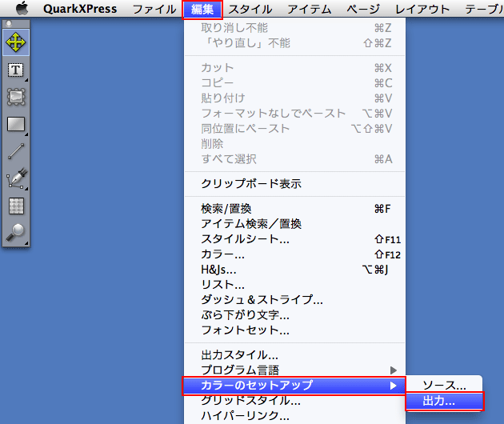Viewport: 504px width, 424px height.
Task: Select the Picture Content tool
Action: (x=16, y=97)
